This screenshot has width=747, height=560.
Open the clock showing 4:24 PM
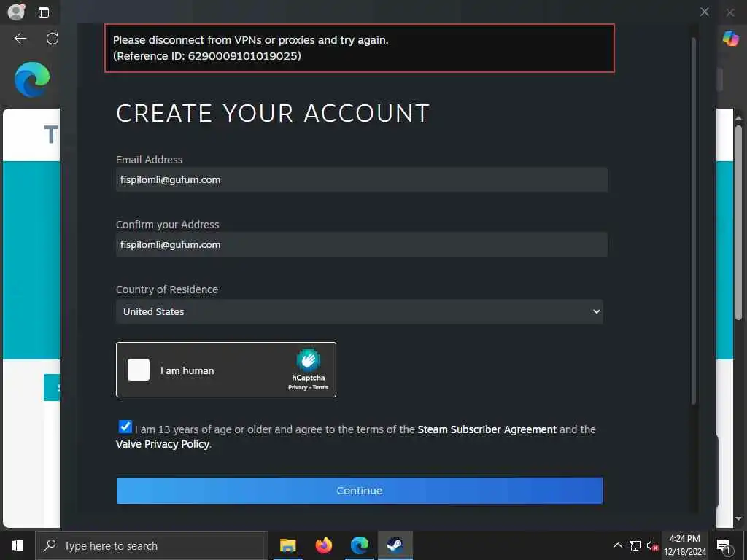click(x=684, y=545)
